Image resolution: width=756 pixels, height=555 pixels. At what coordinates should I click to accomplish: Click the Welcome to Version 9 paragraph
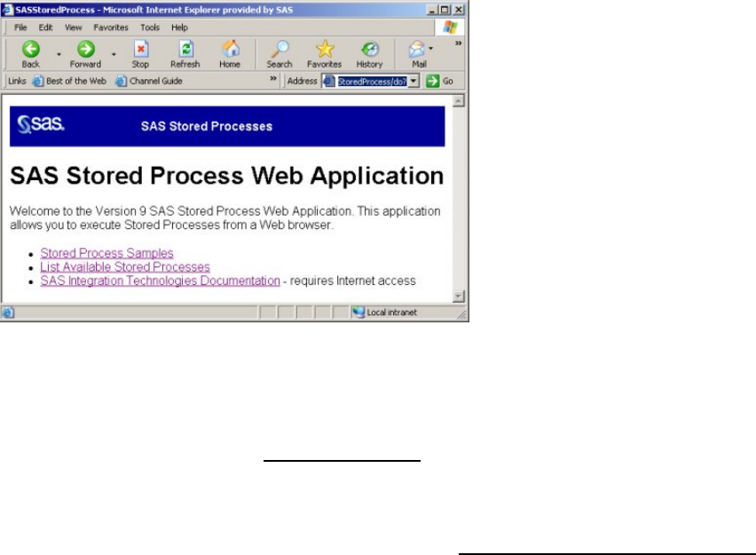[225, 218]
